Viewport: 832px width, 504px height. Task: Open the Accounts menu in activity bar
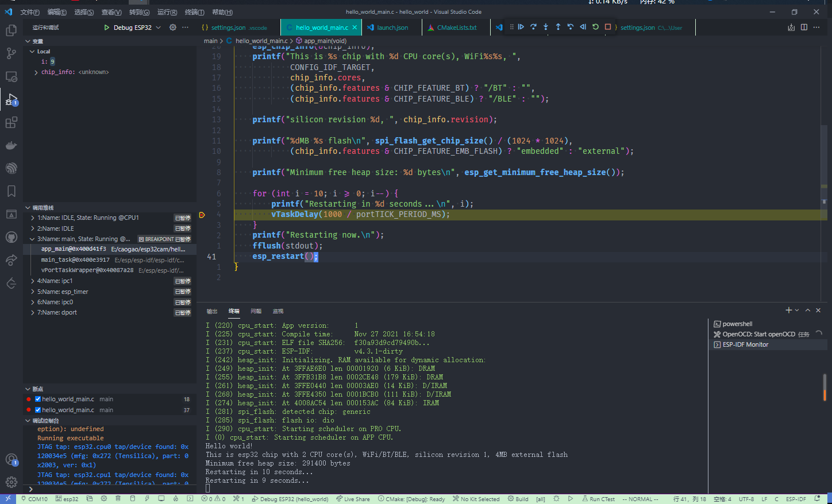11,459
